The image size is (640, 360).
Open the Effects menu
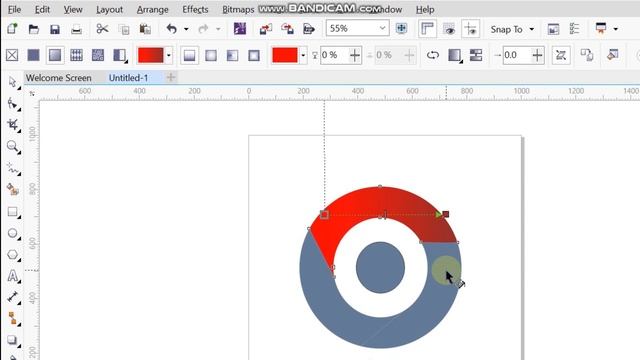[195, 9]
